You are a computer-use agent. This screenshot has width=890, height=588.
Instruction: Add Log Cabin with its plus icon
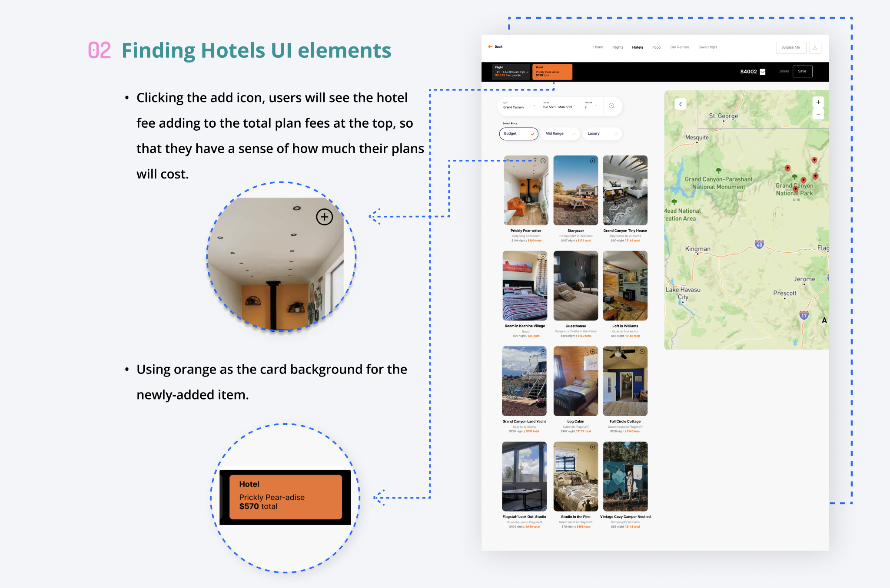coord(592,352)
